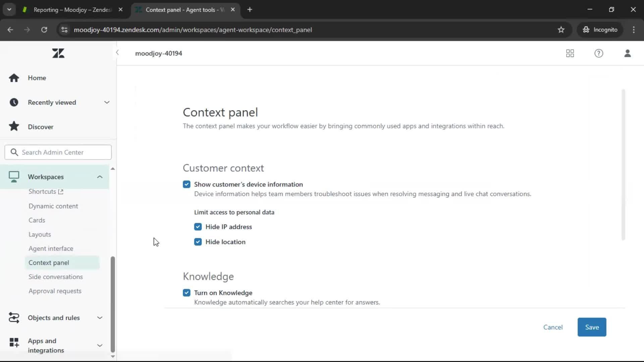
Task: Click the moodjoy-40194 account name
Action: tap(159, 53)
